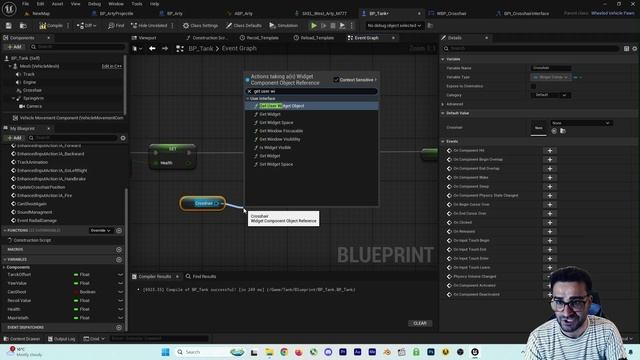Compile the blueprint
The image size is (640, 360).
click(51, 26)
